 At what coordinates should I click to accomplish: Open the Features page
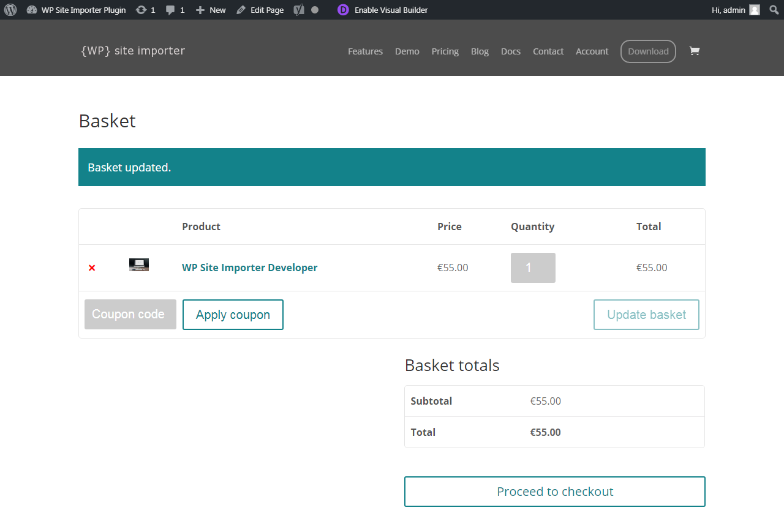365,51
